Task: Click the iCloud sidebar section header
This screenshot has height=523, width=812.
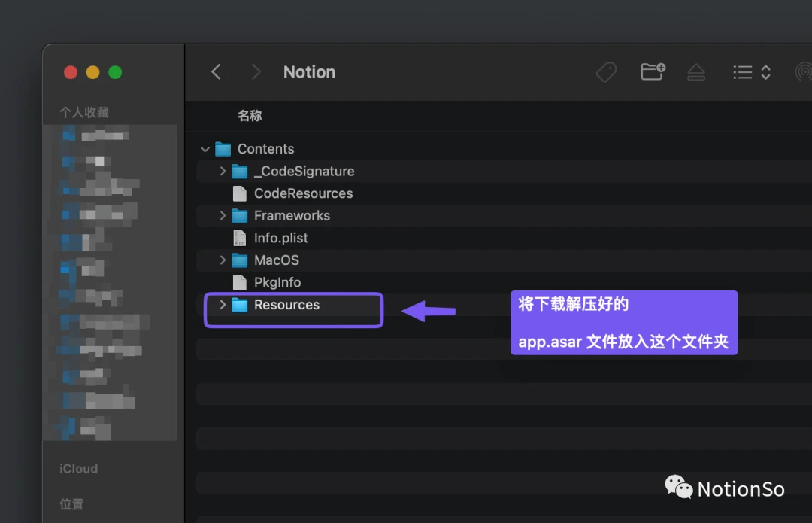Action: pyautogui.click(x=79, y=469)
